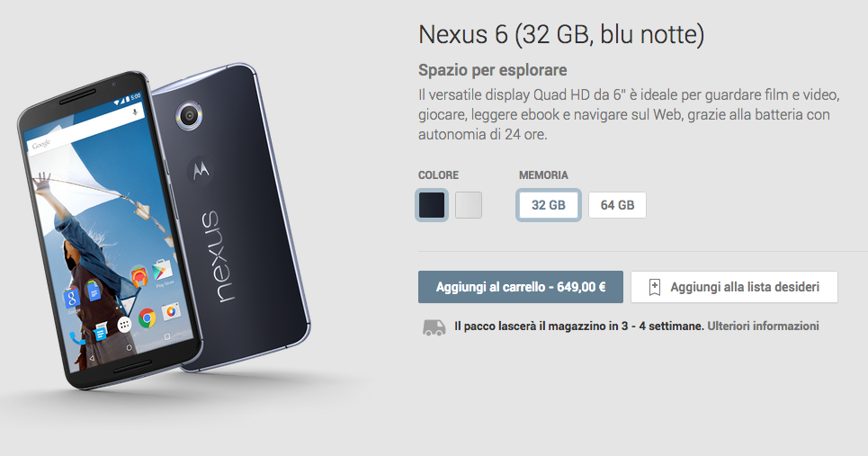This screenshot has width=868, height=456.
Task: Click the bookmark icon on the wishlist button
Action: point(654,287)
